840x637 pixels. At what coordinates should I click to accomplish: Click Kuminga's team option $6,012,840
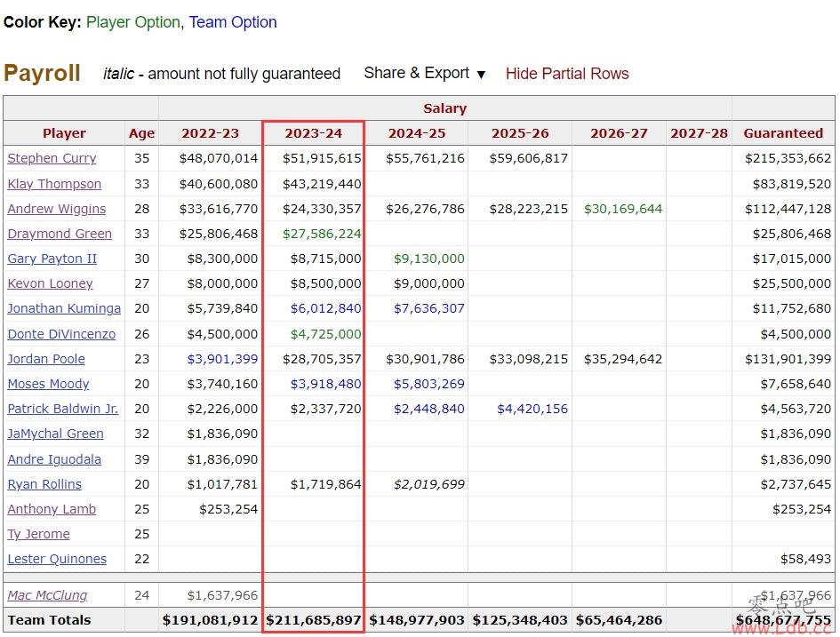(325, 309)
